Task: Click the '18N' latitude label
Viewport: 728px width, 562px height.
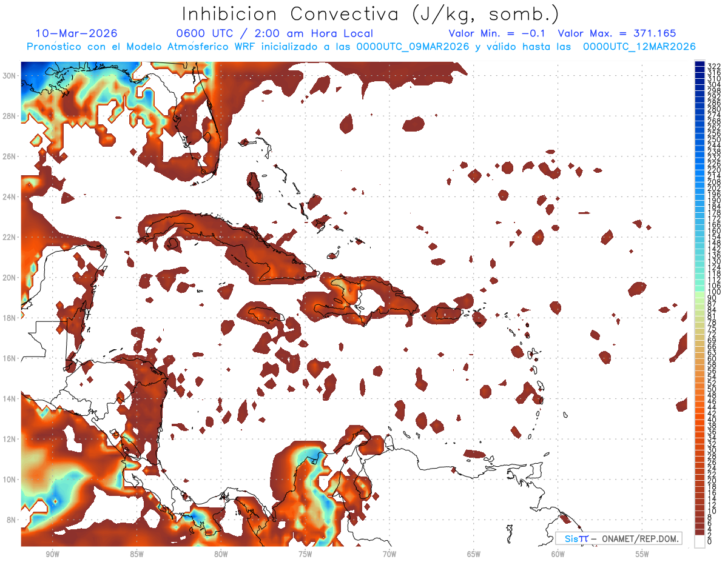Action: 10,318
